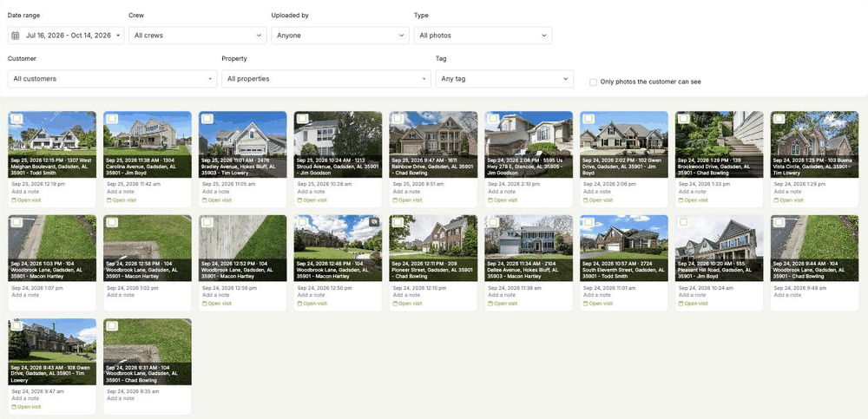
Task: Click calendar icon beside Open visit for 12:56 pm photo
Action: 204,304
